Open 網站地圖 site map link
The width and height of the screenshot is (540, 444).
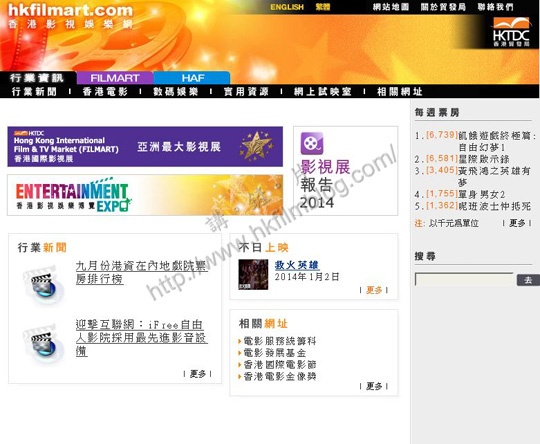[x=391, y=7]
